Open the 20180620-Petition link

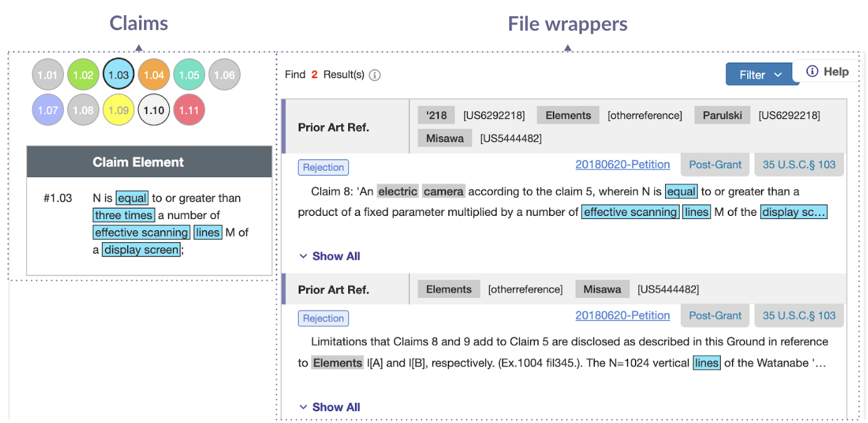pyautogui.click(x=623, y=165)
